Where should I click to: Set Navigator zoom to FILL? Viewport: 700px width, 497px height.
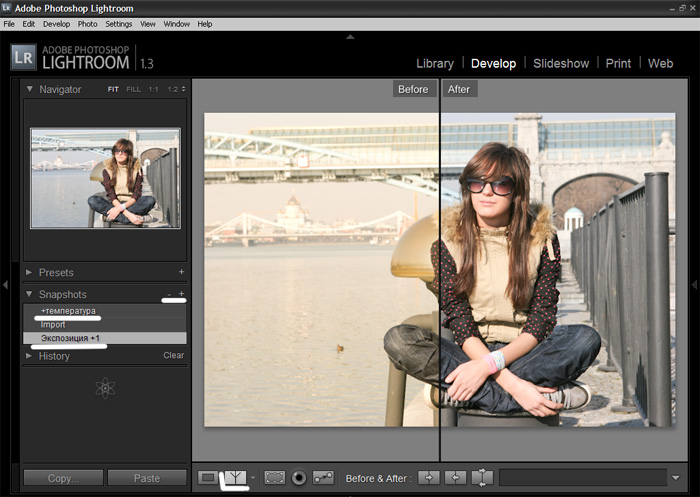[136, 90]
